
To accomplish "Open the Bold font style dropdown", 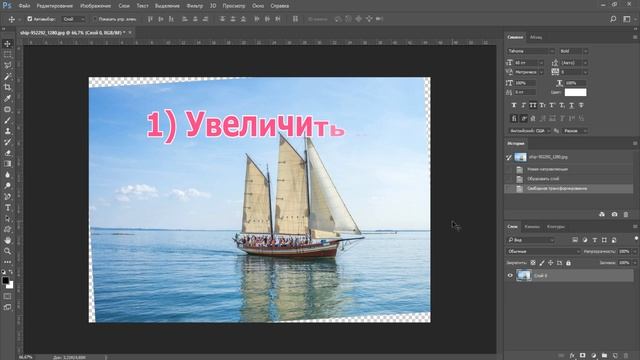I will pos(573,51).
